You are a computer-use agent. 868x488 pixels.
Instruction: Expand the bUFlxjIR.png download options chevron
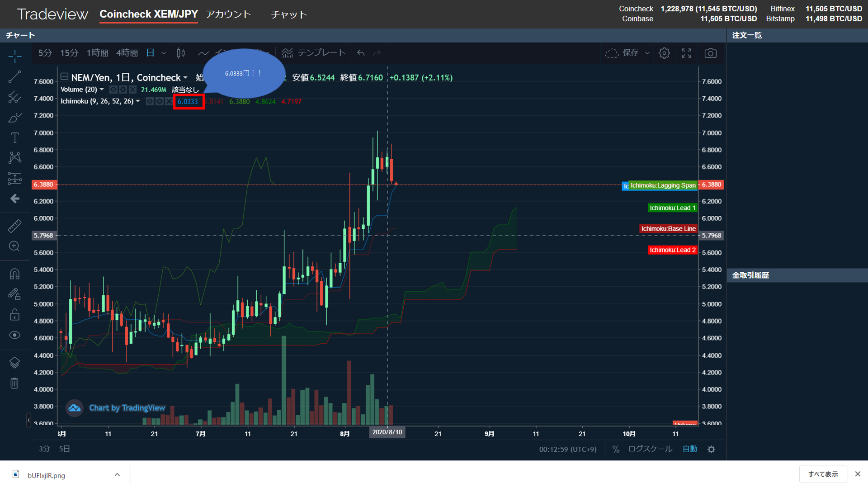[x=117, y=475]
